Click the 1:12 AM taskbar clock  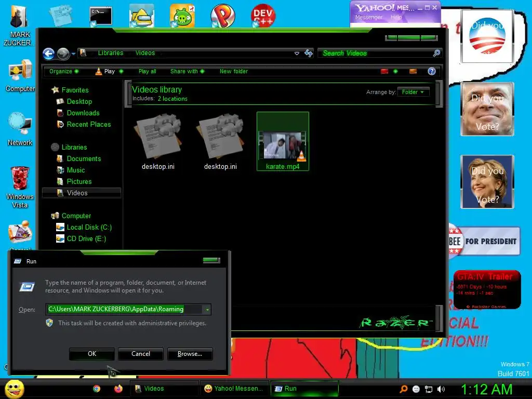pos(486,390)
